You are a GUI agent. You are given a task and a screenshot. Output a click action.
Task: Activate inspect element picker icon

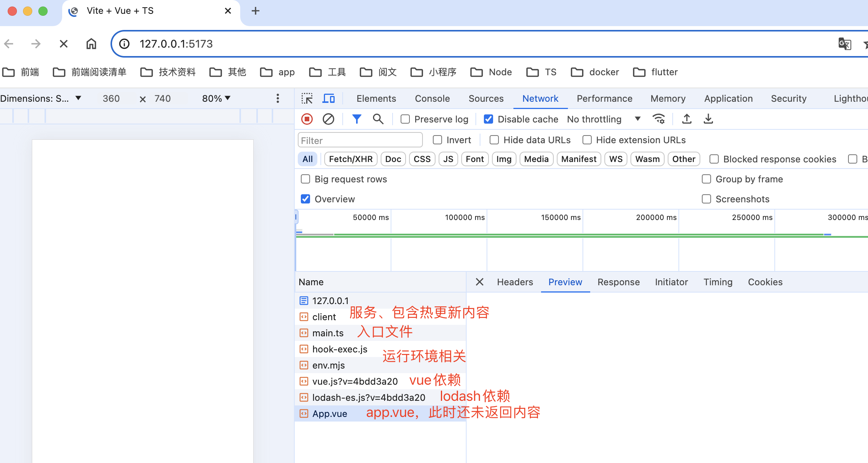click(307, 99)
